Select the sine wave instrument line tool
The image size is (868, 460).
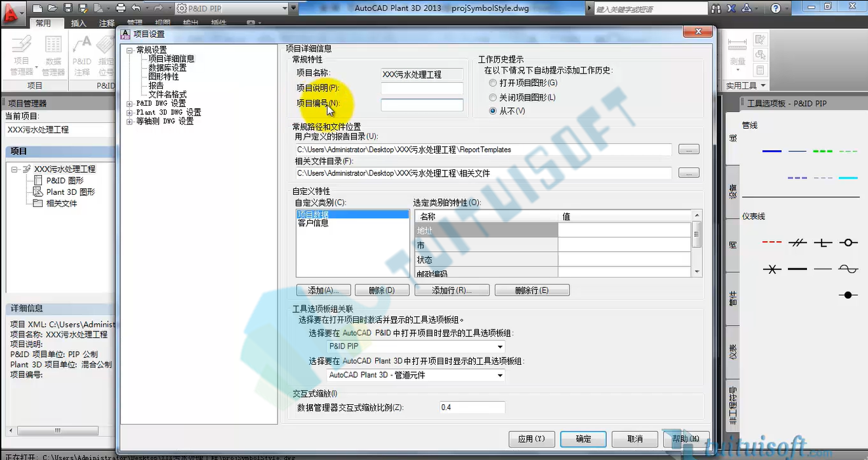(848, 269)
